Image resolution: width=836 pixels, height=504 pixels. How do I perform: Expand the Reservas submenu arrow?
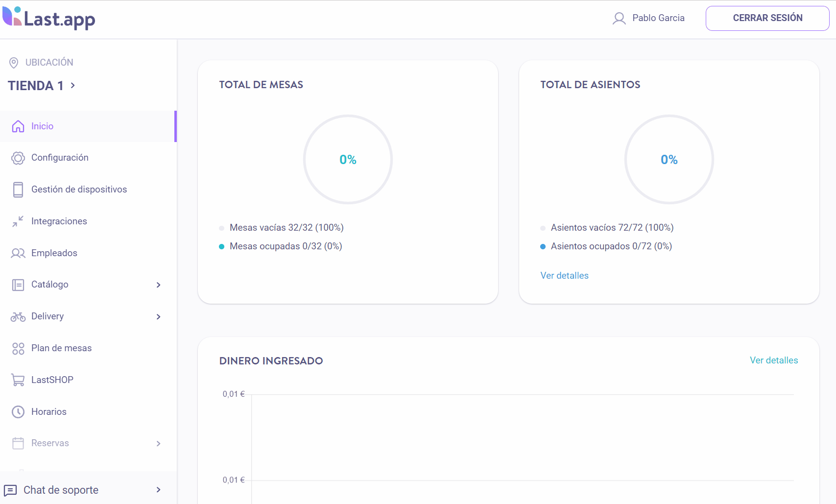pos(158,444)
